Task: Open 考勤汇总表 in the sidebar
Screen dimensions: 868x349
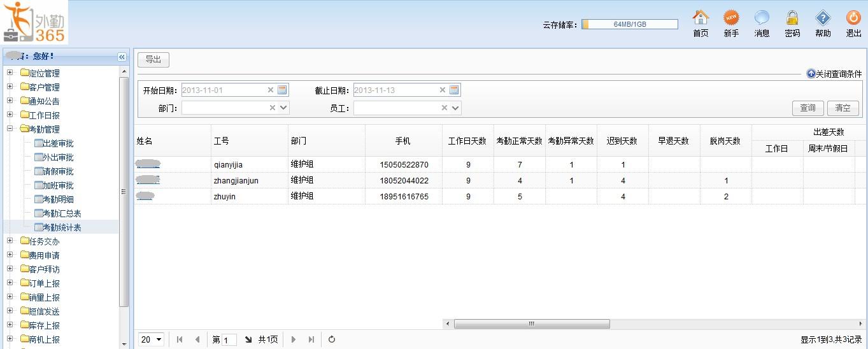Action: (x=62, y=213)
